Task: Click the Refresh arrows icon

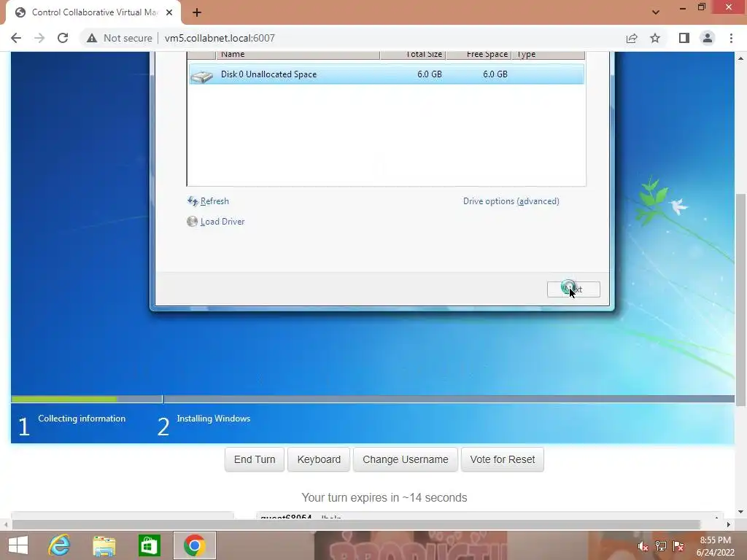Action: tap(193, 201)
